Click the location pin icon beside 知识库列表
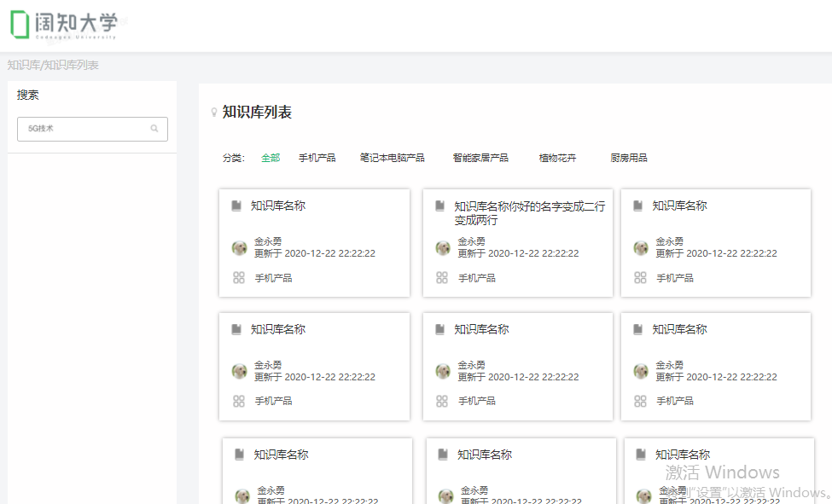Viewport: 832px width, 504px height. tap(213, 113)
